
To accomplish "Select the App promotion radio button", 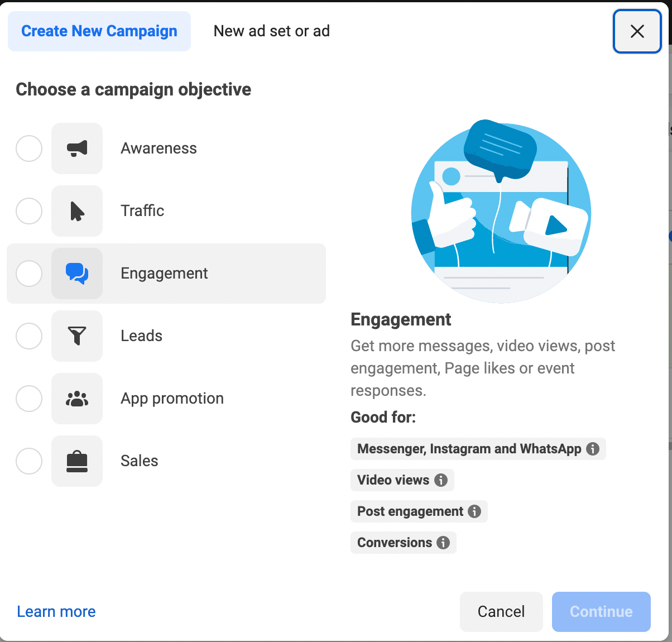I will (29, 399).
